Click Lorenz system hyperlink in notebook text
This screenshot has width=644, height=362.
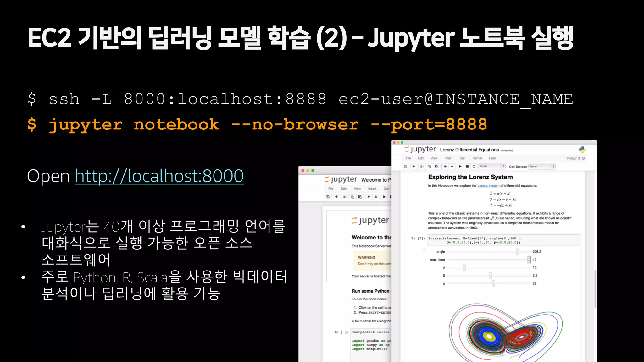click(x=488, y=186)
